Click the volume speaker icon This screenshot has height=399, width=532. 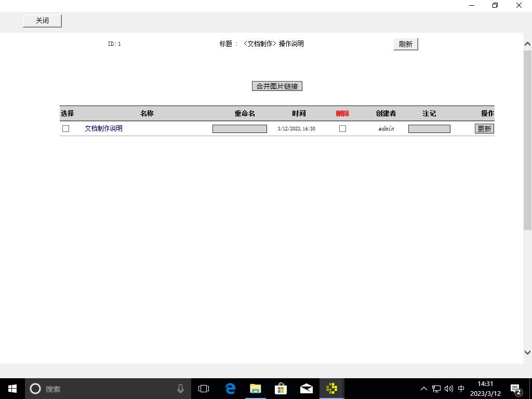[449, 389]
